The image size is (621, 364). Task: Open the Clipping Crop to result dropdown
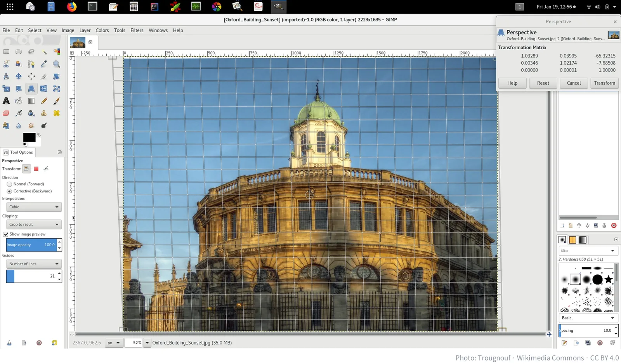pyautogui.click(x=34, y=224)
